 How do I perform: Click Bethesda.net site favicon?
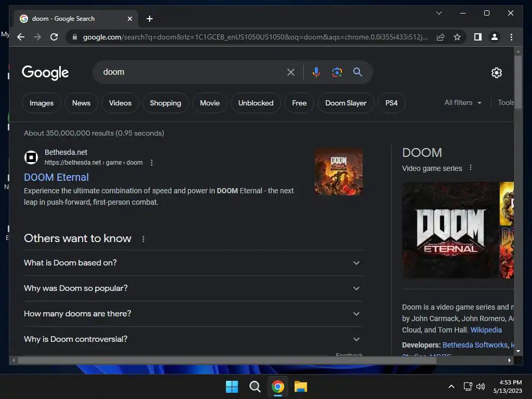coord(31,157)
